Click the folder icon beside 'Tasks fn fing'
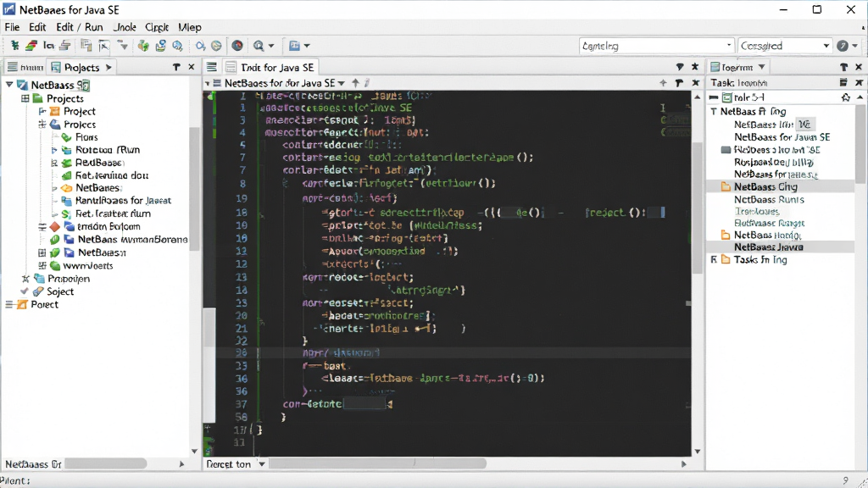Screen dimensions: 868x488 point(726,259)
